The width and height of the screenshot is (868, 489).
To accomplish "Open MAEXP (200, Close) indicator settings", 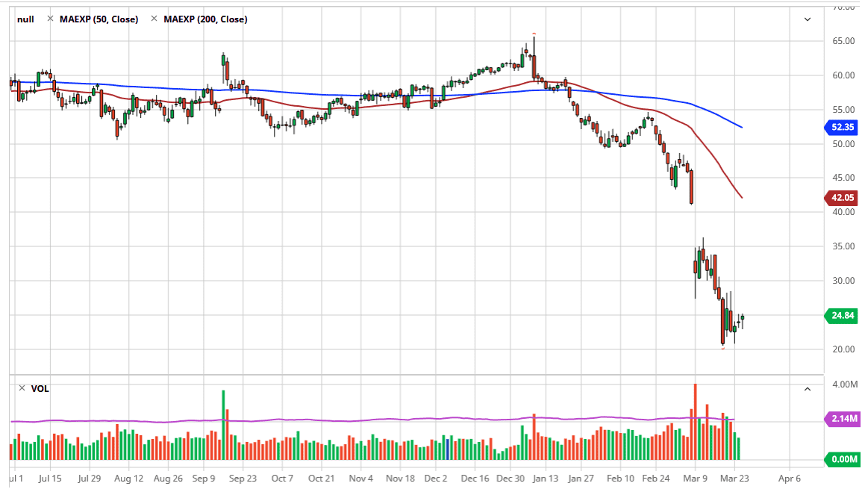I will pyautogui.click(x=205, y=19).
